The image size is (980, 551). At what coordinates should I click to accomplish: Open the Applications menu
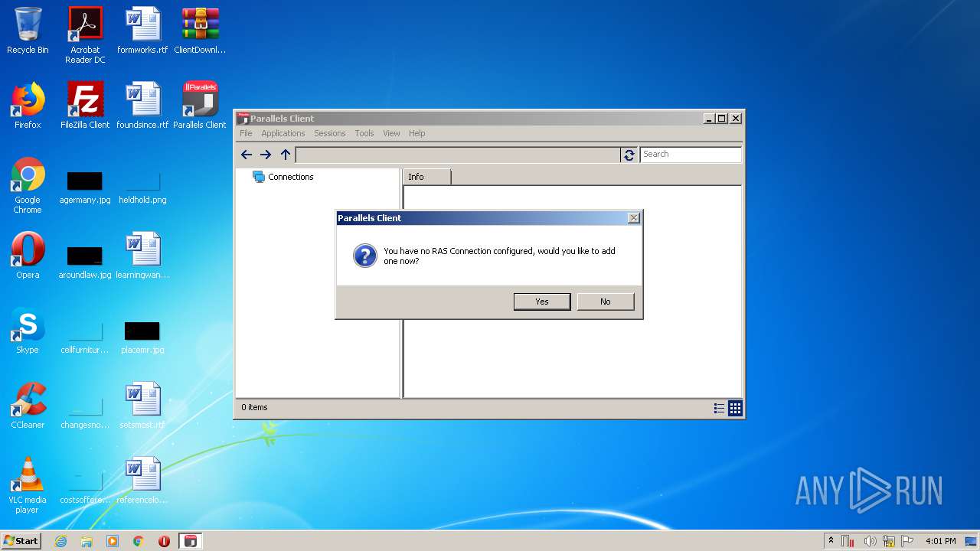click(x=283, y=133)
